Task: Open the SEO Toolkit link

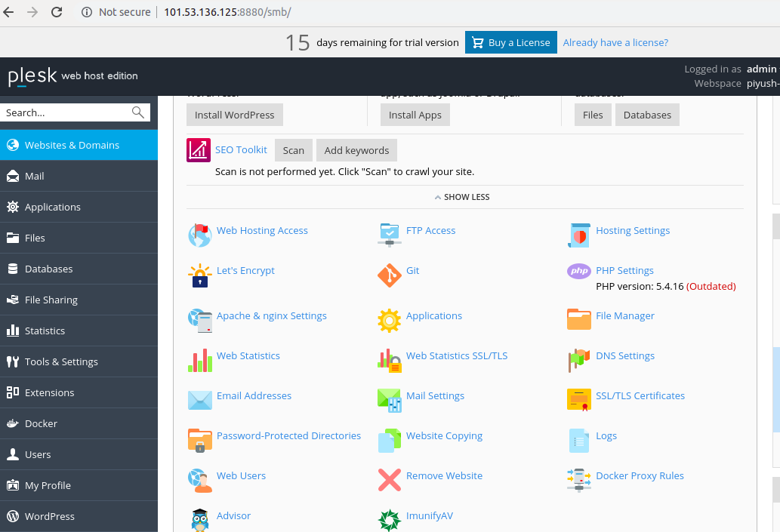Action: (242, 149)
